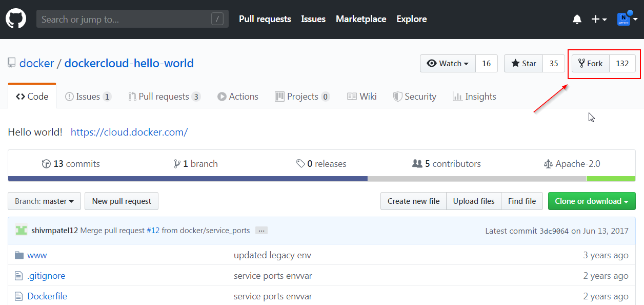Focus the Search or jump to field
Viewport: 644px width, 305px height.
coord(132,19)
